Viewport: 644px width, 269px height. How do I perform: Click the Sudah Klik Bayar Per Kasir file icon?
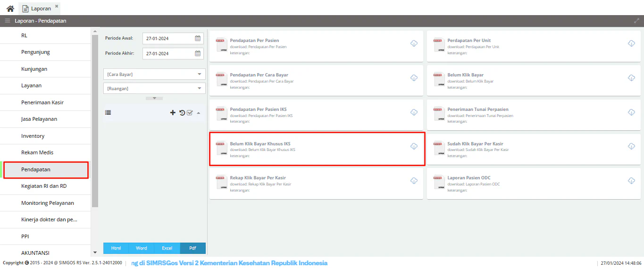tap(439, 148)
